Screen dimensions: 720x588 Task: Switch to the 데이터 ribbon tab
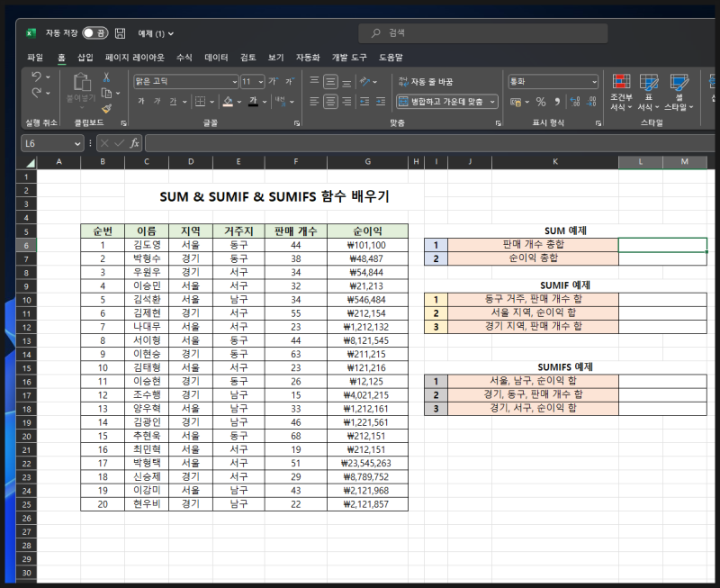point(216,58)
